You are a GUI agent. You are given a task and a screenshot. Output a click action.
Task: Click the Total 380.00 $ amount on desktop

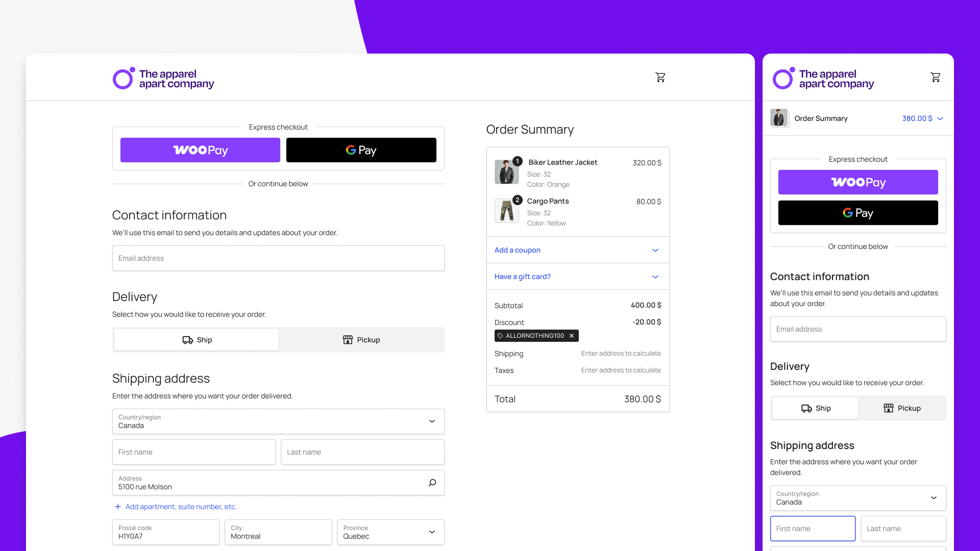(x=643, y=399)
